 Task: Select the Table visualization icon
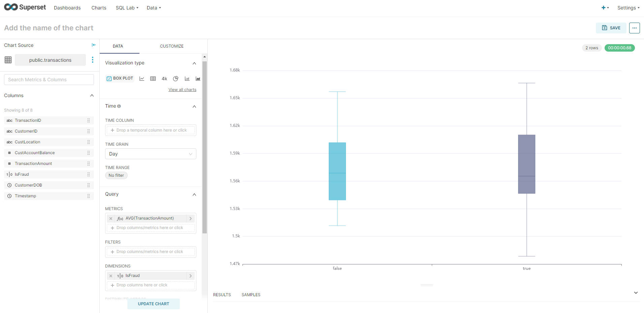pyautogui.click(x=153, y=78)
